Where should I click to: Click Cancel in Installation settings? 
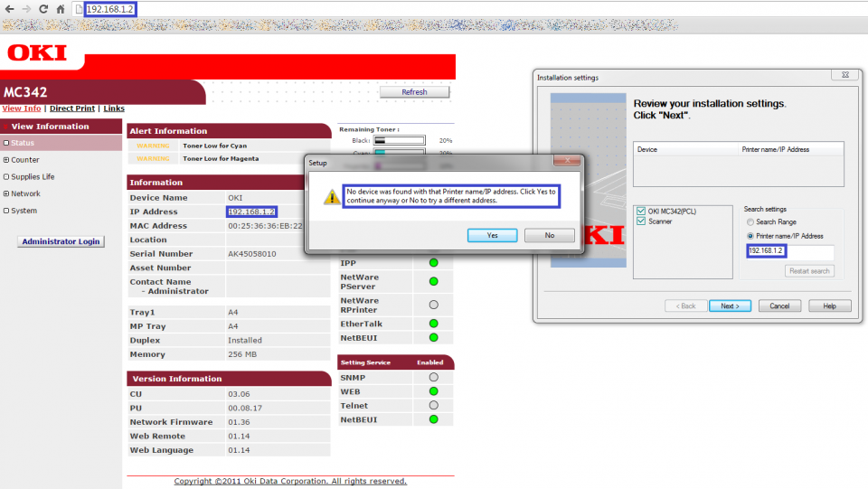[779, 306]
